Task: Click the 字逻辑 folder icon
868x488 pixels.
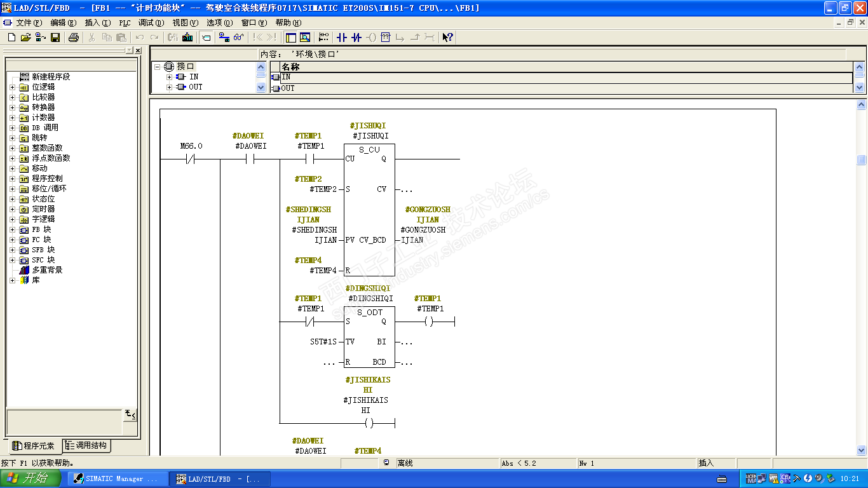Action: coord(24,219)
